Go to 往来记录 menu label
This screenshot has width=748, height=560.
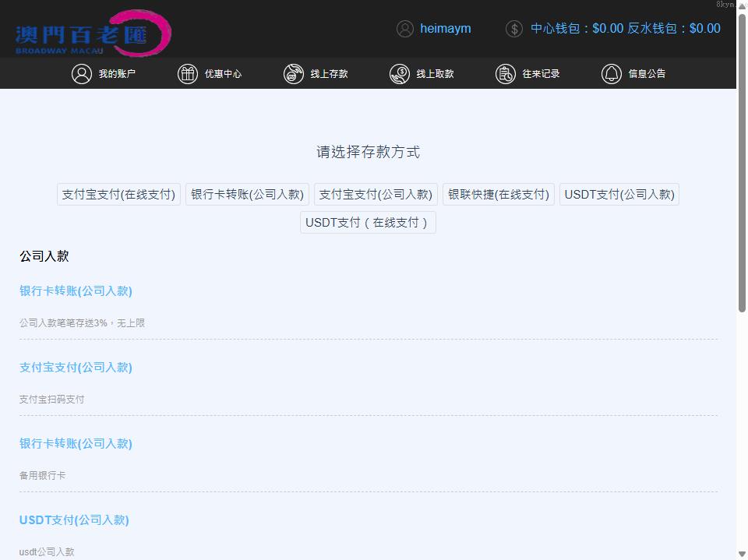[541, 74]
